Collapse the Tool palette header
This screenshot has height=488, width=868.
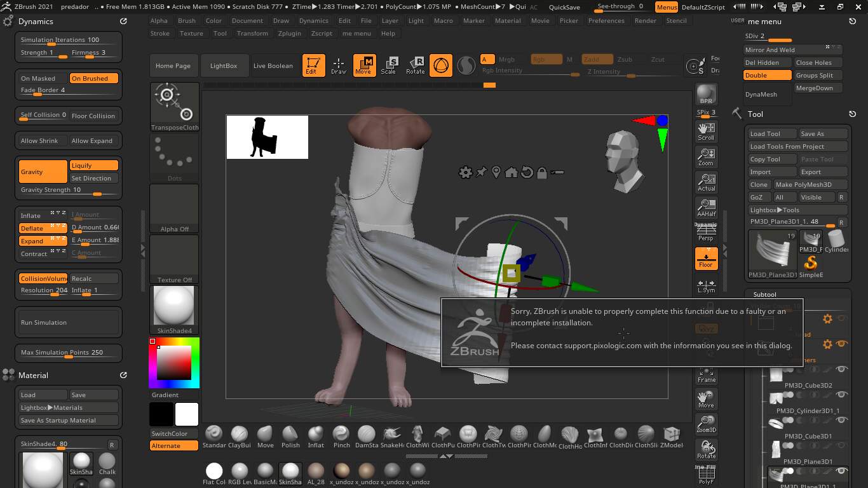(x=756, y=114)
